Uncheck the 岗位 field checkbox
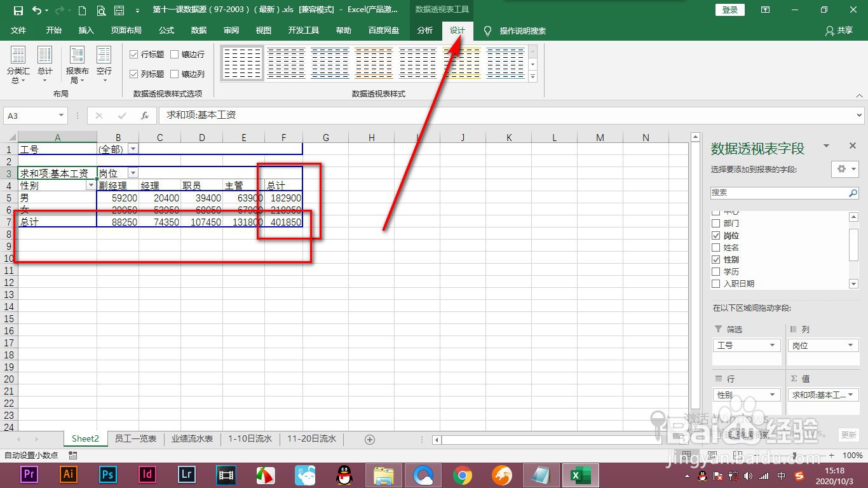Screen dimensions: 868x488 716,236
